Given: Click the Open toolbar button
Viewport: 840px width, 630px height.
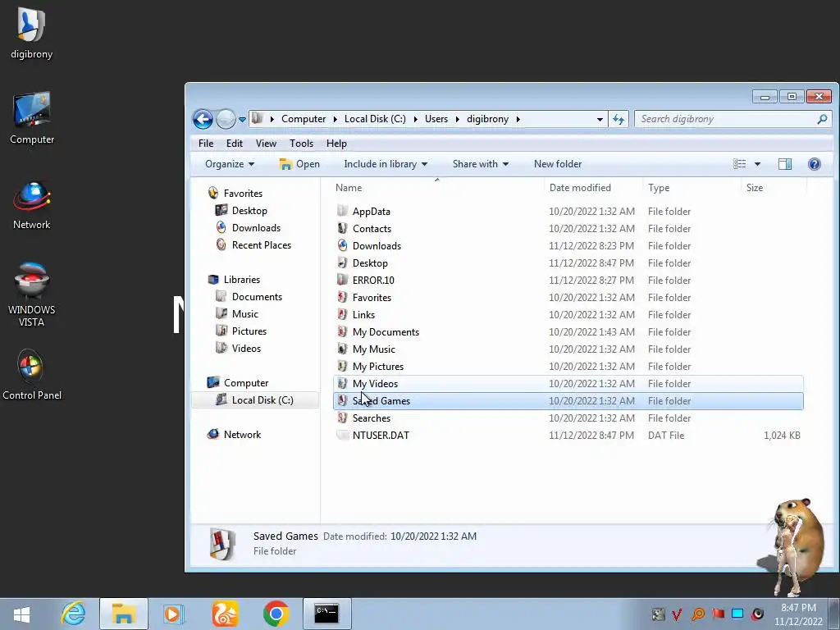Looking at the screenshot, I should pos(299,164).
